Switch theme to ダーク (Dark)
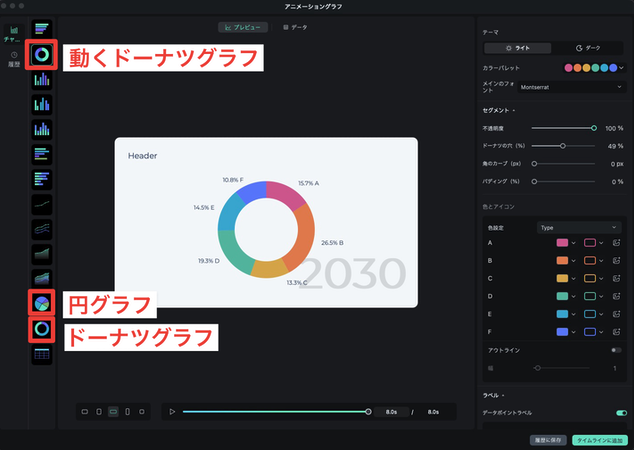The width and height of the screenshot is (634, 450). click(588, 48)
